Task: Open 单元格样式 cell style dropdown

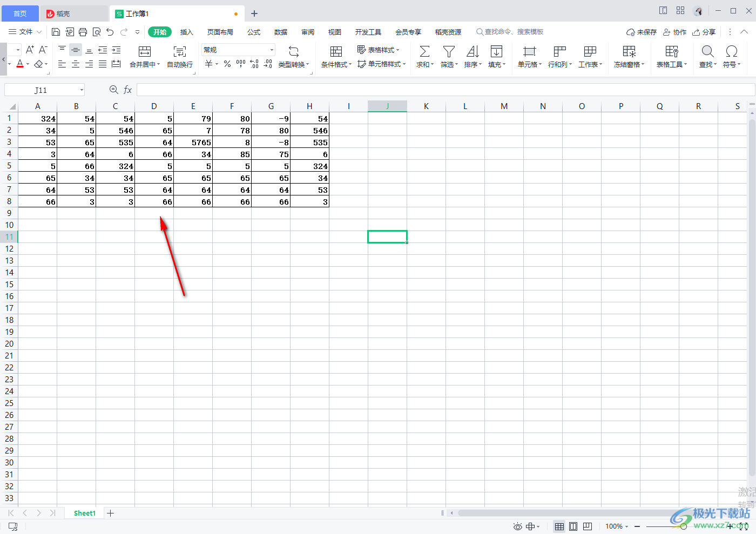Action: [382, 64]
